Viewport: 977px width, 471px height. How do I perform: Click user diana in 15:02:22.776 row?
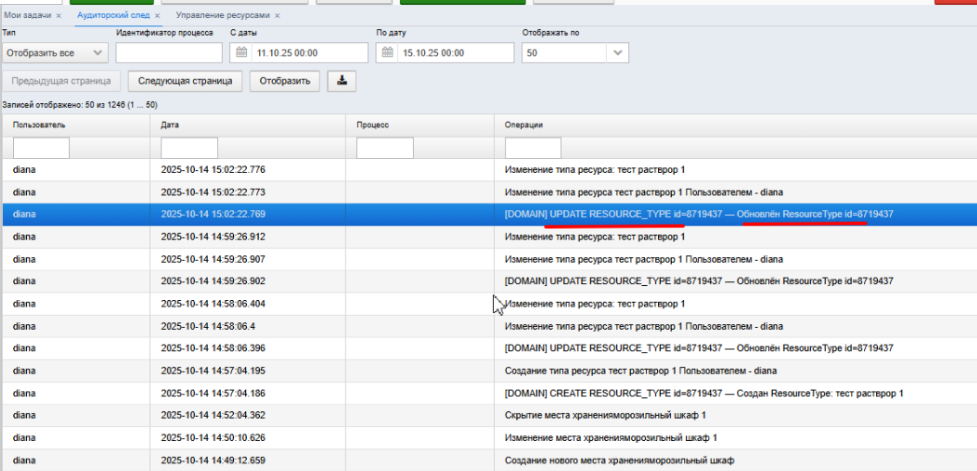[24, 169]
